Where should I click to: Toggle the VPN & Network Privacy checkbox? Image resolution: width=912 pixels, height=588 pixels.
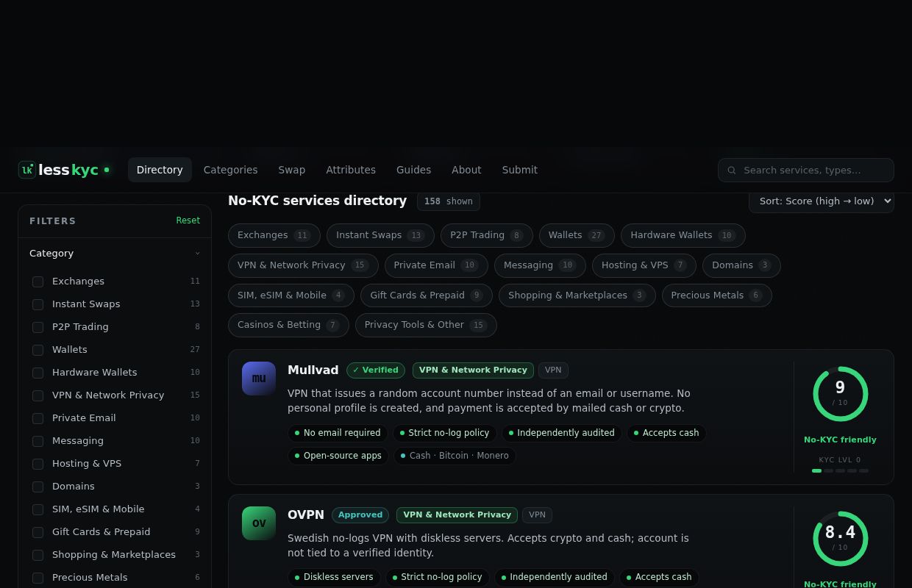coord(38,395)
